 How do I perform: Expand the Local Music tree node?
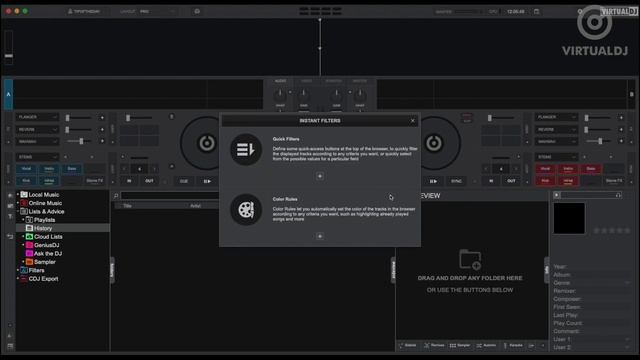point(18,195)
